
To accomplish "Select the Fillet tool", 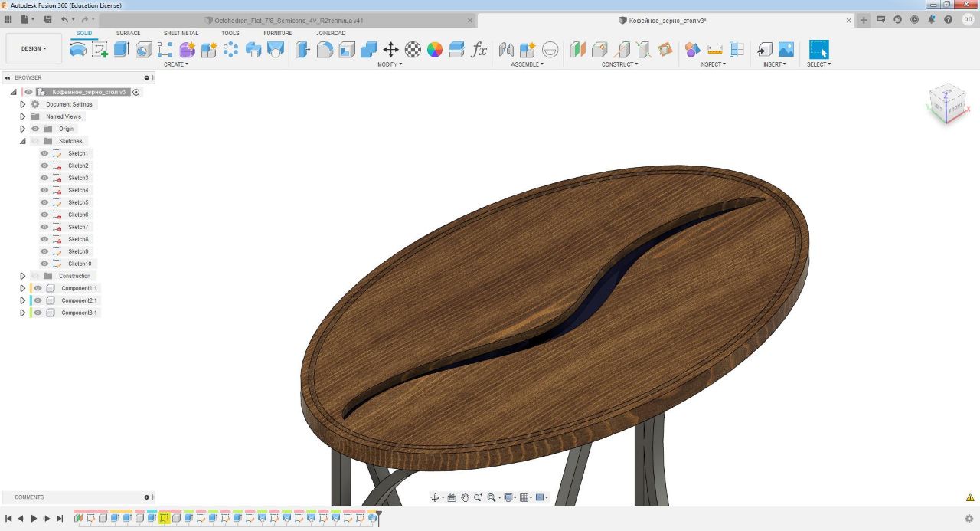I will click(325, 50).
